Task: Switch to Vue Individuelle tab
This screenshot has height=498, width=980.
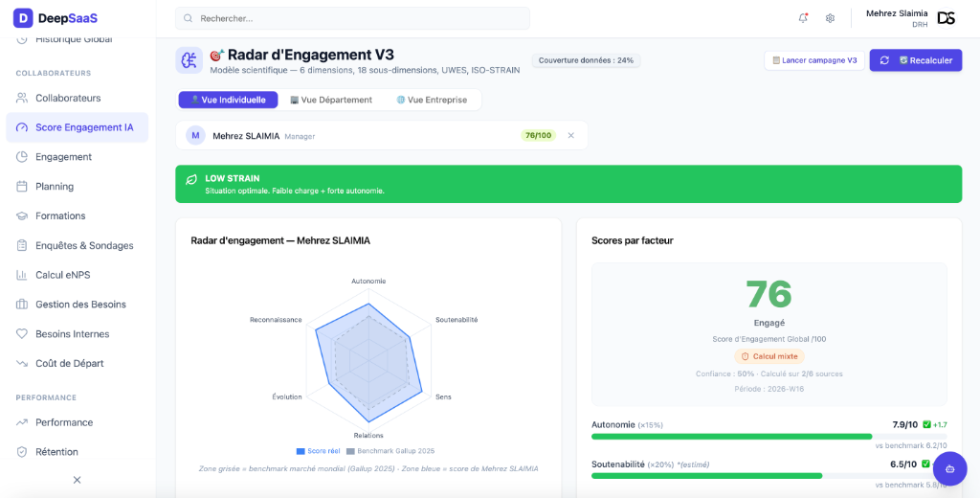Action: [228, 100]
